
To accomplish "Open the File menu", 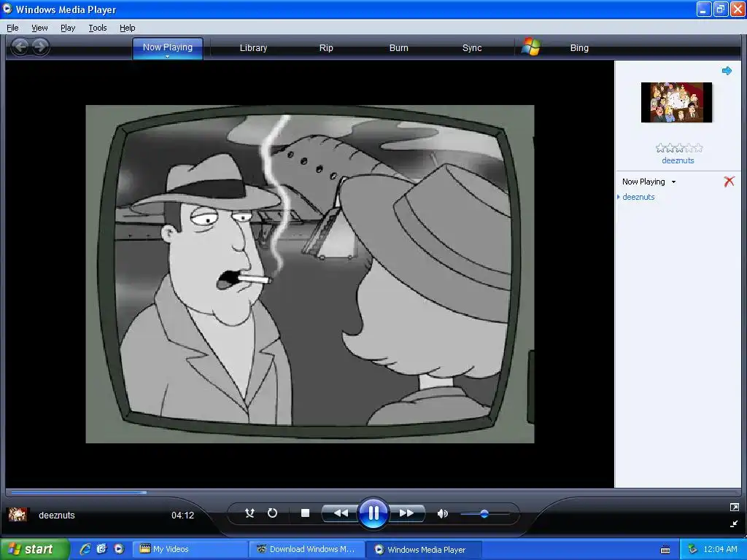I will coord(13,28).
